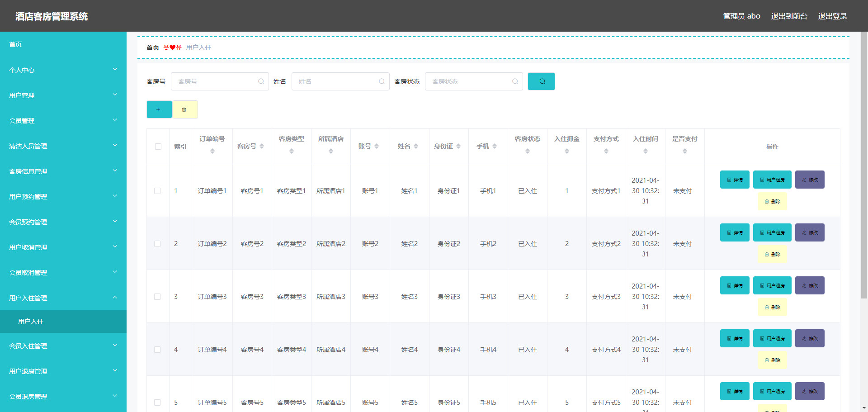The height and width of the screenshot is (412, 868).
Task: Expand 用户管理 sidebar menu
Action: [63, 95]
